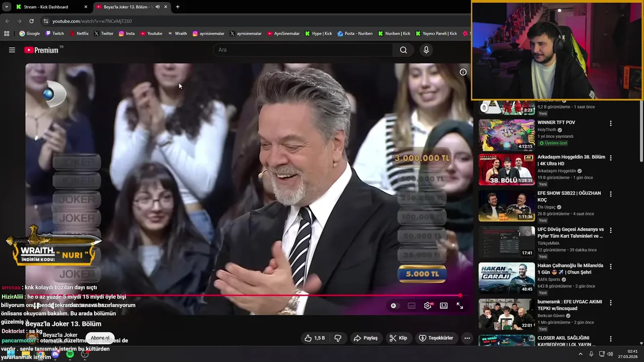The height and width of the screenshot is (362, 644).
Task: Reload the page
Action: point(31,21)
